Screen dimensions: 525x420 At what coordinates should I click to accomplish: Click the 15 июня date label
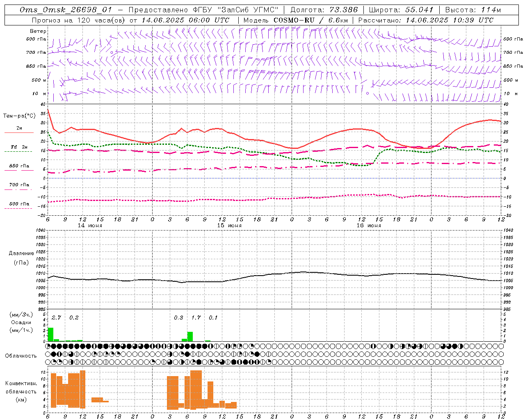pos(229,226)
